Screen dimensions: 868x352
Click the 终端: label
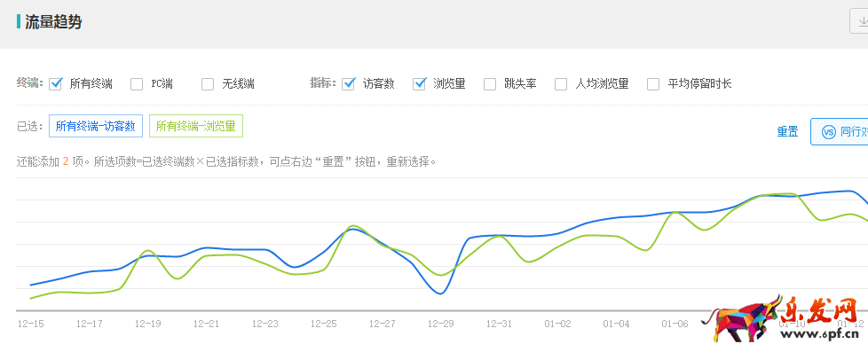pos(30,83)
